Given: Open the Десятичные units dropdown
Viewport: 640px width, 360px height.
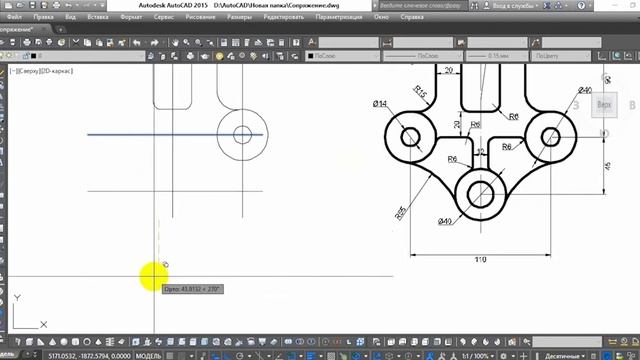Looking at the screenshot, I should (x=565, y=356).
